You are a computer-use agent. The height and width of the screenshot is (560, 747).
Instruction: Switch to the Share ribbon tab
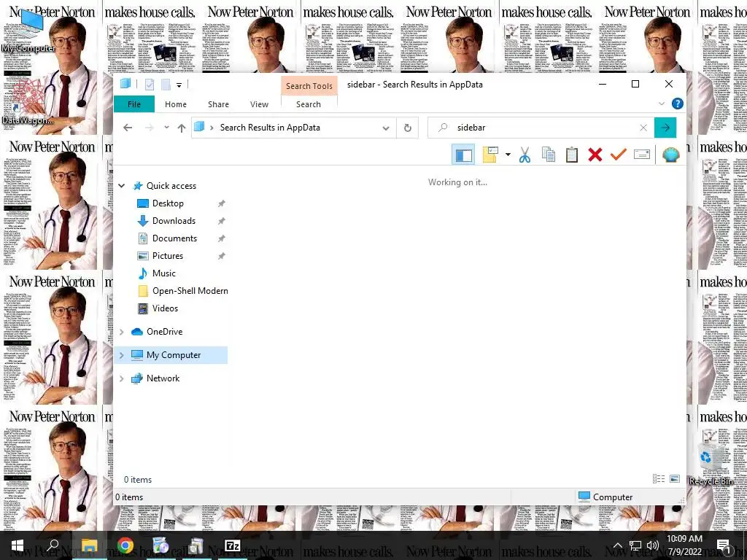[218, 104]
